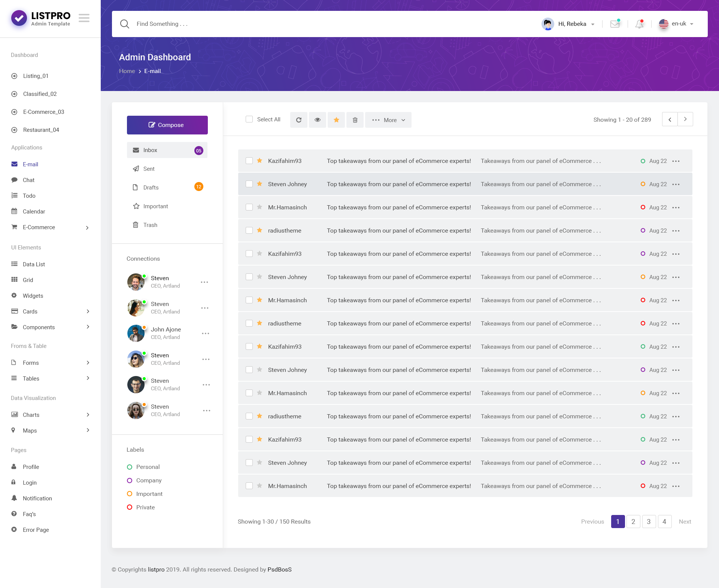Tick checkbox for first Kazifahim93 email

click(249, 161)
